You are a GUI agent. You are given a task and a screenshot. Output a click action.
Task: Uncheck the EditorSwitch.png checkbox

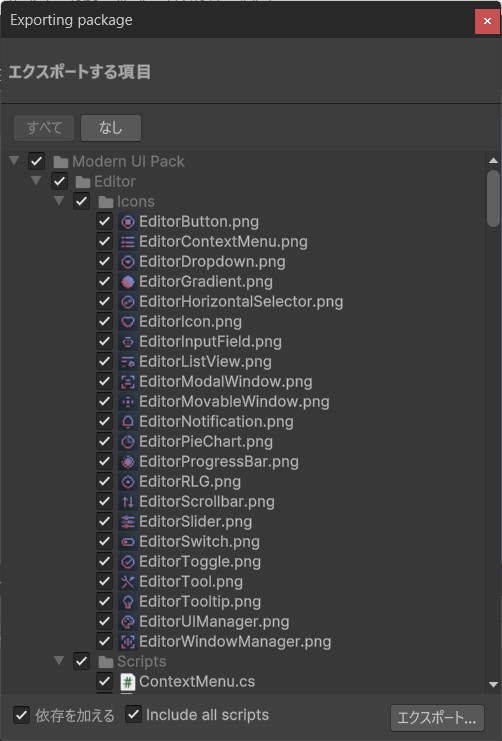104,542
